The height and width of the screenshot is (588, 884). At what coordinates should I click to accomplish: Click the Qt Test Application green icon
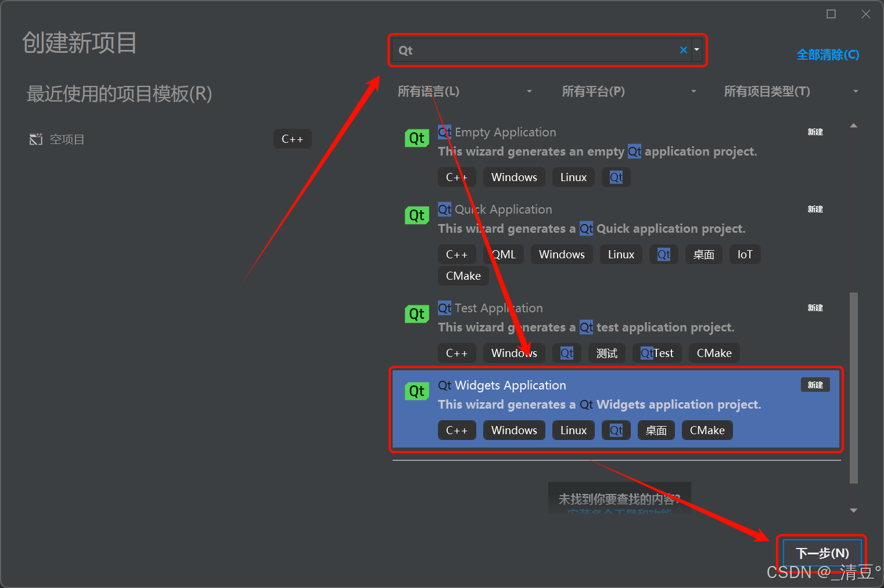416,314
